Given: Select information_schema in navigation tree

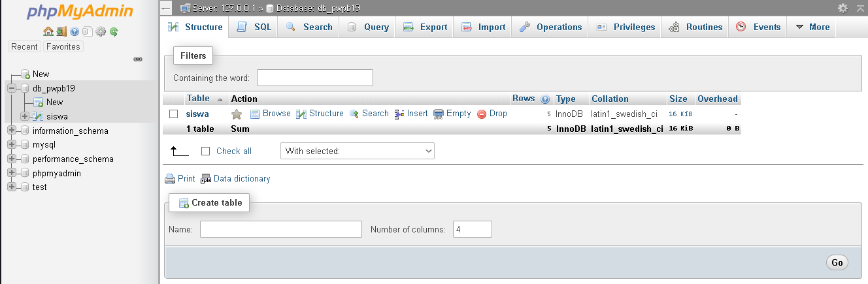Looking at the screenshot, I should 71,131.
